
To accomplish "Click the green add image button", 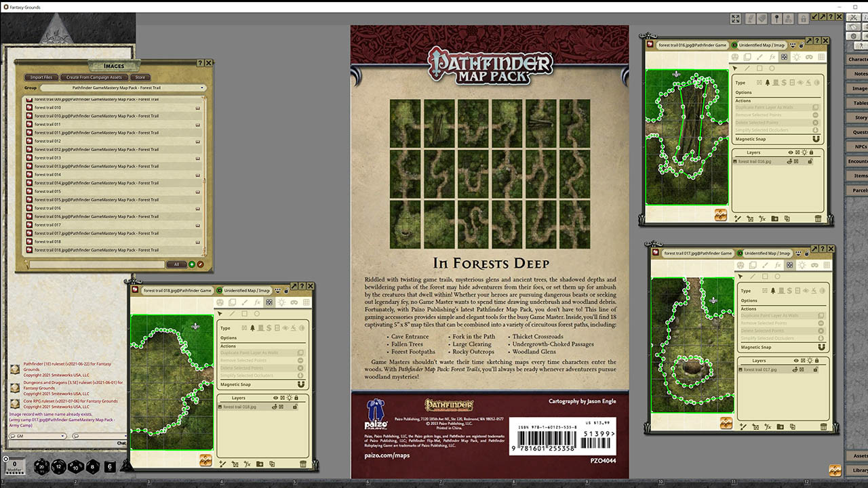I will click(192, 264).
